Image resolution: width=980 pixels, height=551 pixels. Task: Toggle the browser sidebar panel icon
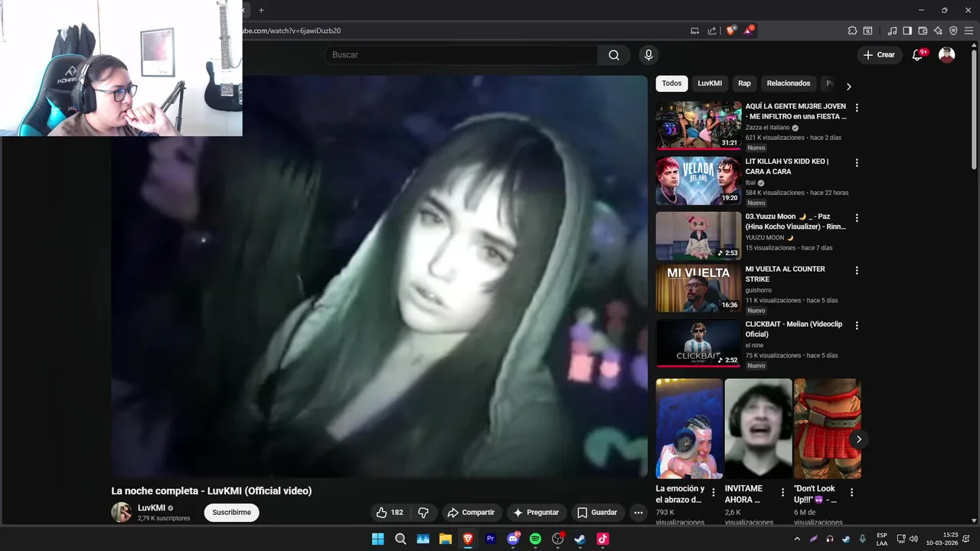tap(907, 31)
